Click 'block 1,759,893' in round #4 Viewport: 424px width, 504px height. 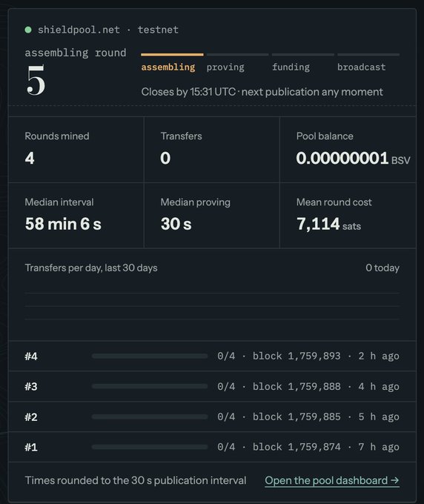[297, 356]
